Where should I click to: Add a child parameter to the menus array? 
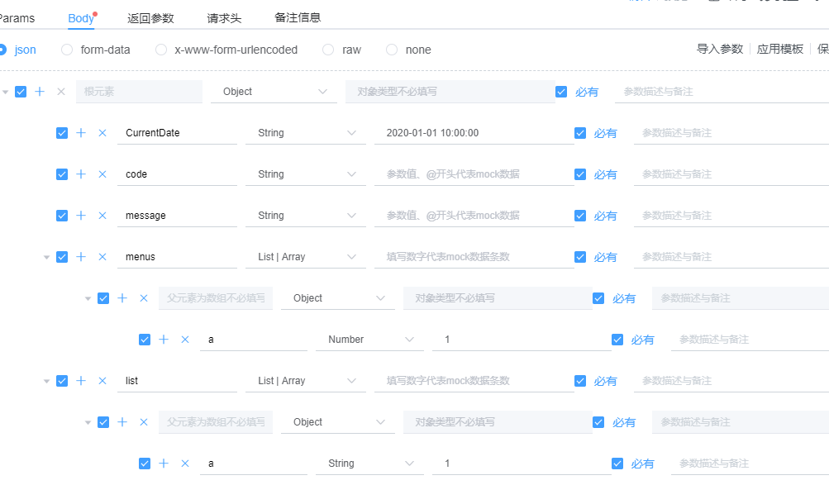81,256
